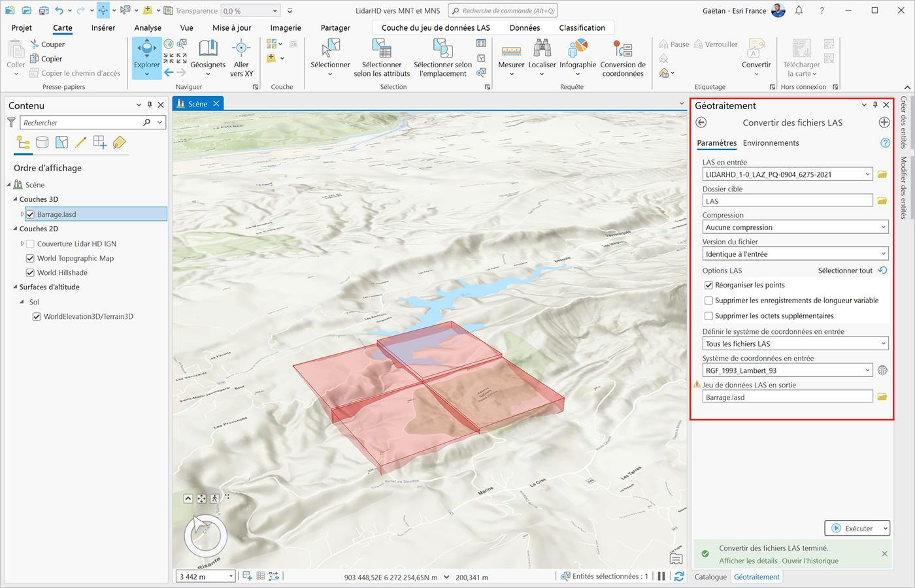
Task: Check Supprimer les enregistrements de longueur variable
Action: coord(708,301)
